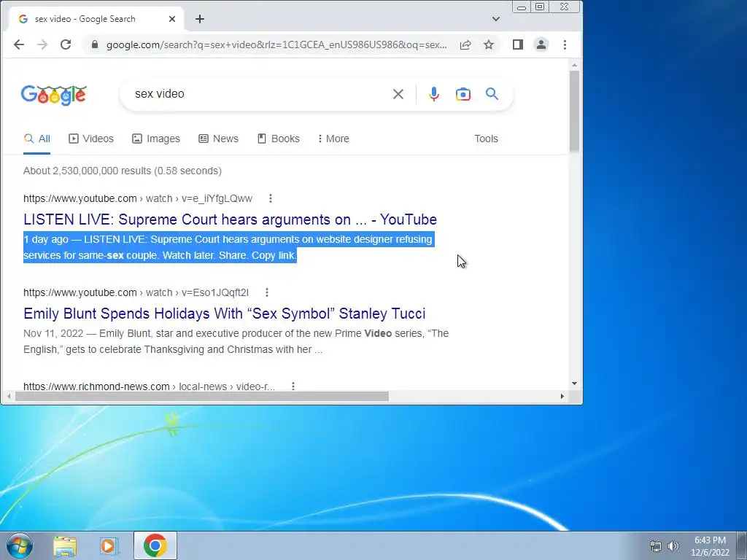Click the vertical scrollbar thumb
747x560 pixels.
574,111
